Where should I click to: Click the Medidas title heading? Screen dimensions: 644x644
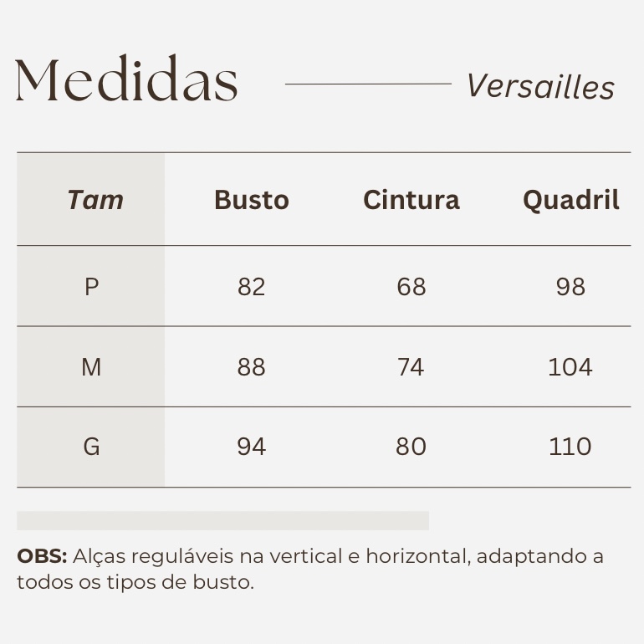click(x=127, y=80)
